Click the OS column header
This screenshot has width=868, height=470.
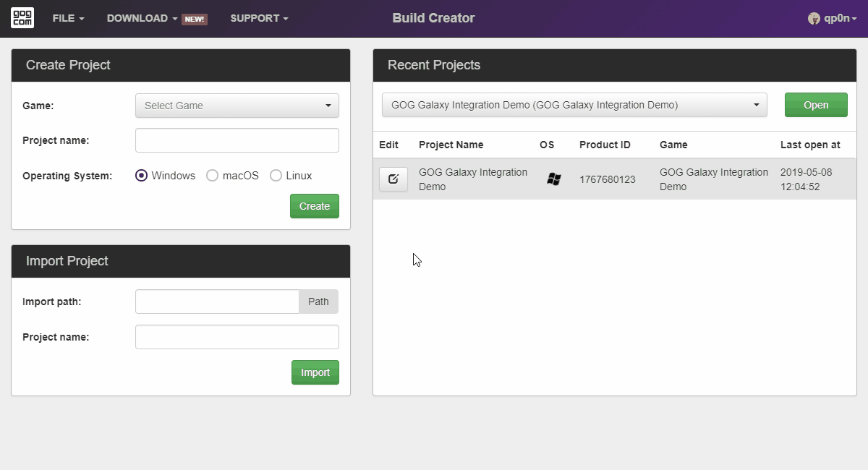(547, 145)
